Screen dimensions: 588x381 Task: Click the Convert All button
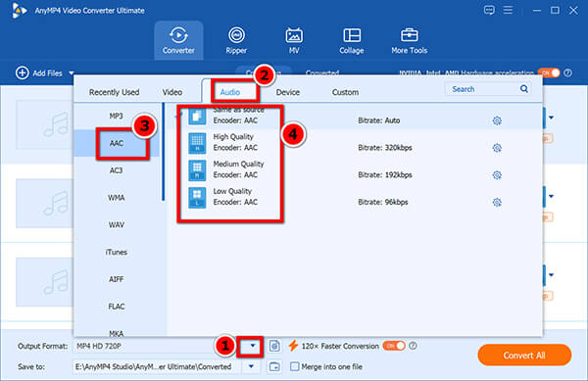point(524,356)
